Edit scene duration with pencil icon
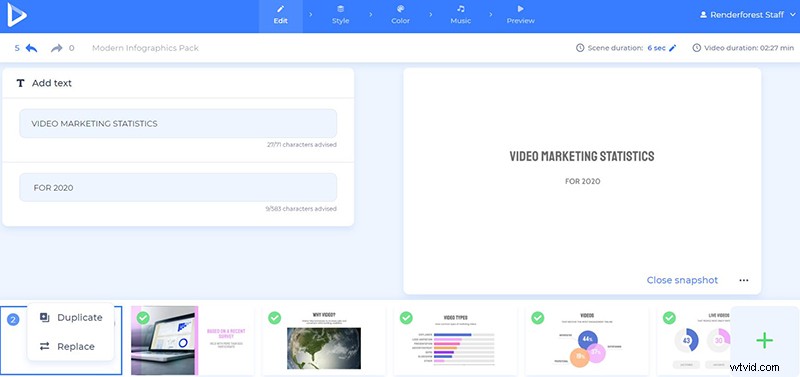The width and height of the screenshot is (800, 377). point(672,48)
